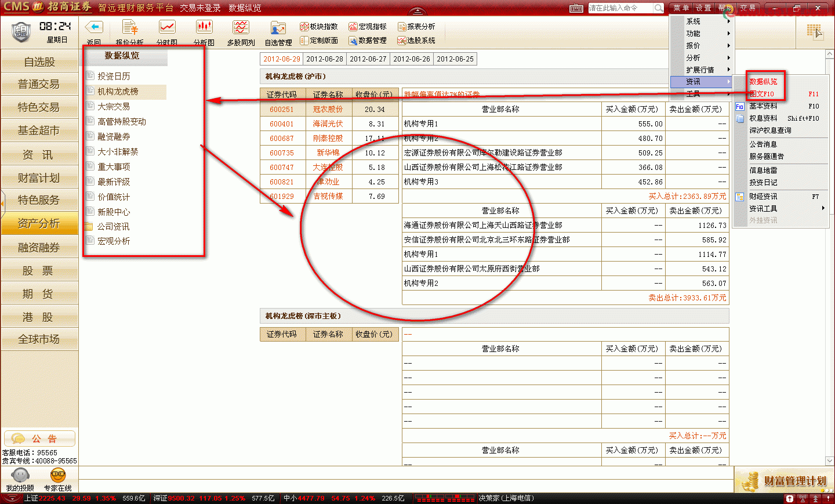Click the 港股 sidebar button
Screen dimensions: 835x504
(x=39, y=317)
